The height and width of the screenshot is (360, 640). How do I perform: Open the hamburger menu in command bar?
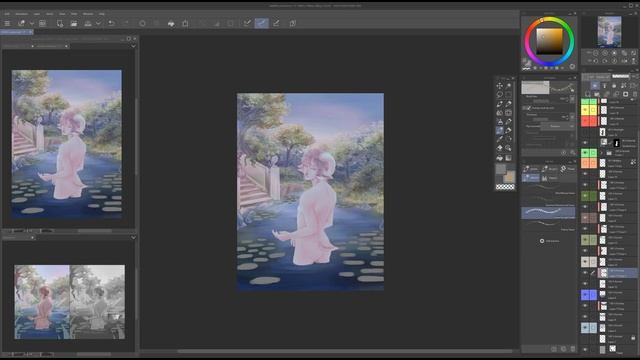tap(7, 23)
